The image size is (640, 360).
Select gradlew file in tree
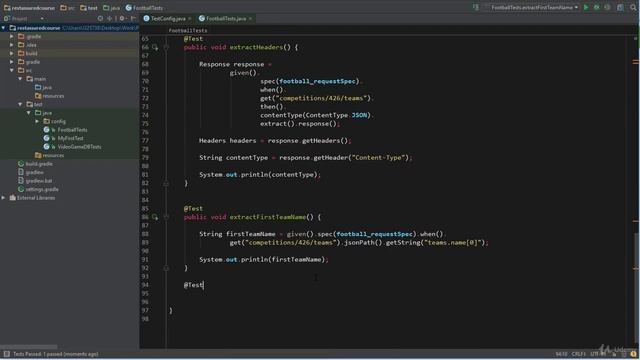(x=31, y=173)
